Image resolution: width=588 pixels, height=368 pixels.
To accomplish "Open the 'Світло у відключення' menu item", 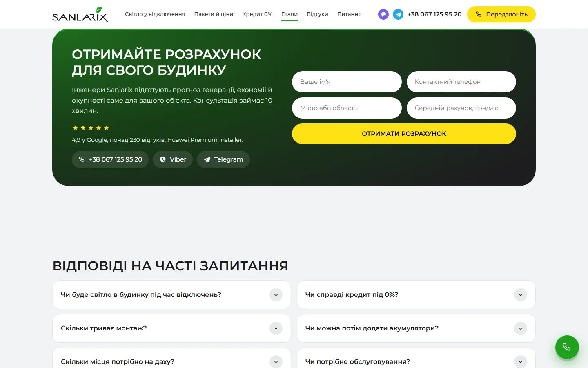I will pos(155,14).
